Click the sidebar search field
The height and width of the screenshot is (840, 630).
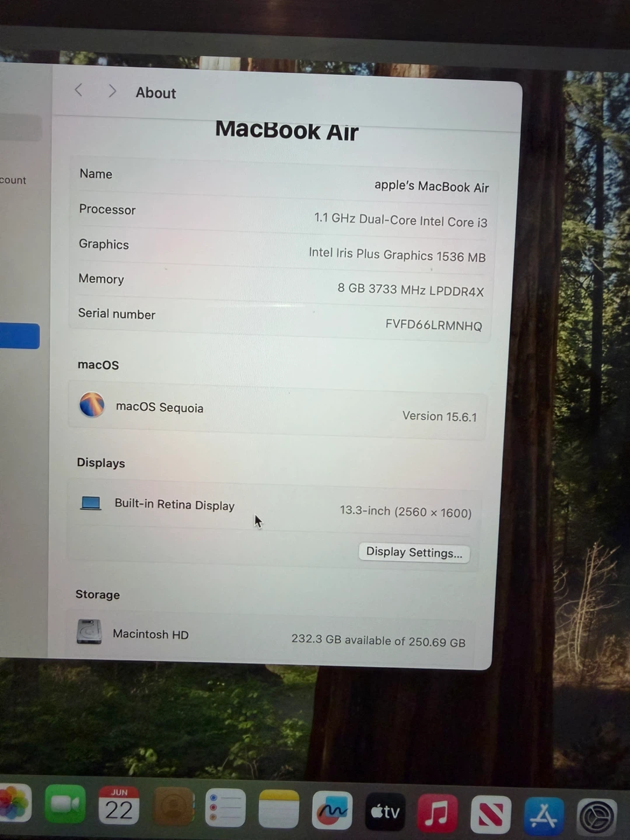(x=20, y=128)
